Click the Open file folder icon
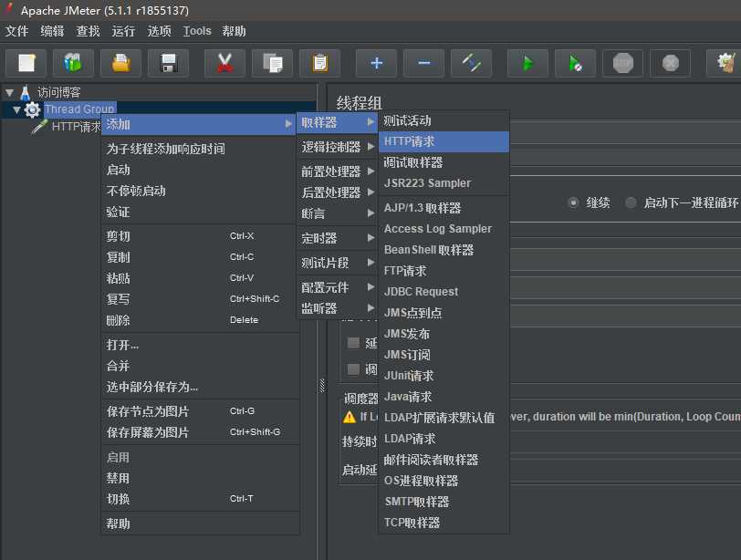 point(121,63)
